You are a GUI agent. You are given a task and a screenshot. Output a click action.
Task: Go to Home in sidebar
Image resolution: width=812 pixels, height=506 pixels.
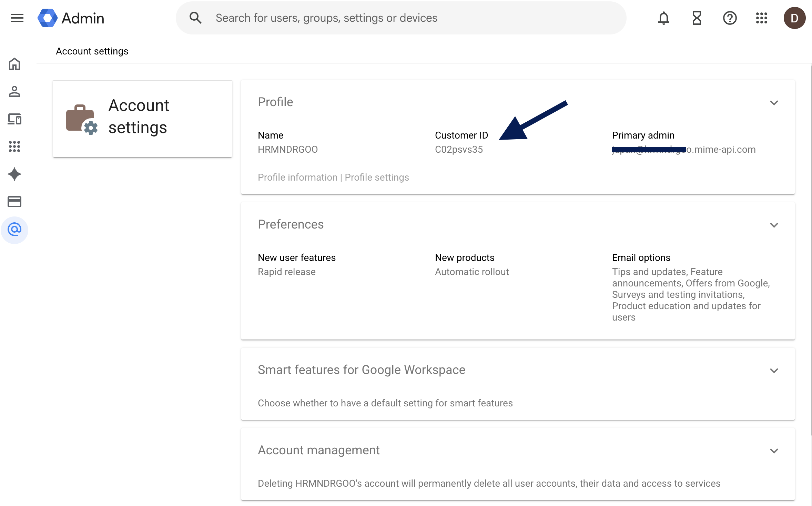coord(14,64)
